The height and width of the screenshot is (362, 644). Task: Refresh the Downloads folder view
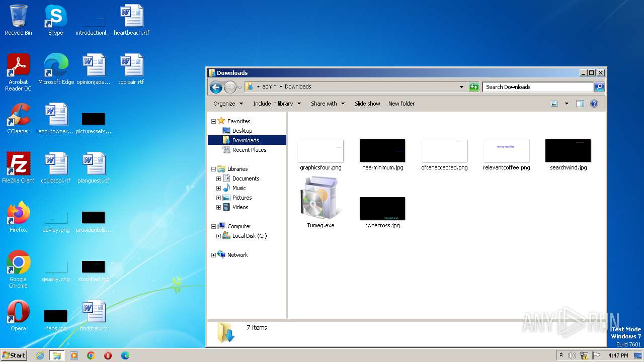click(474, 87)
